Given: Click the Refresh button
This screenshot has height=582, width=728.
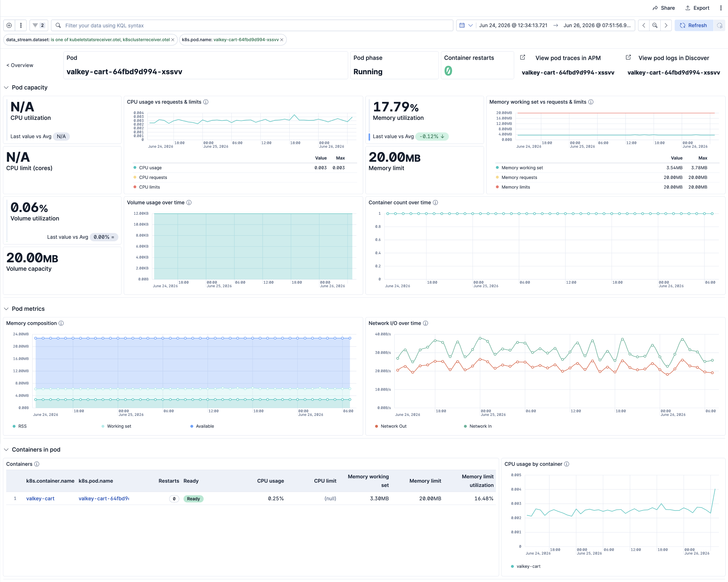Looking at the screenshot, I should (x=693, y=25).
